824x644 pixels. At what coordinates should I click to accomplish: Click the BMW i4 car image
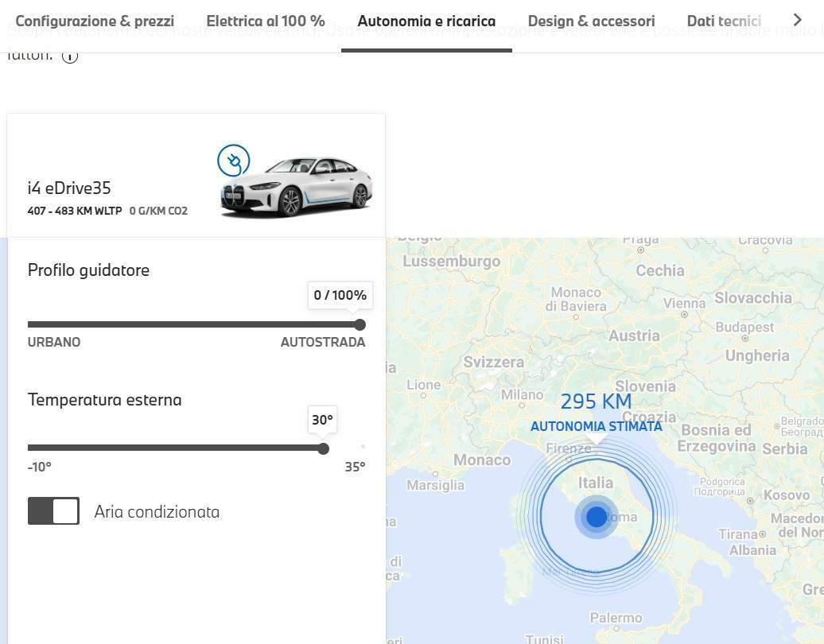297,187
